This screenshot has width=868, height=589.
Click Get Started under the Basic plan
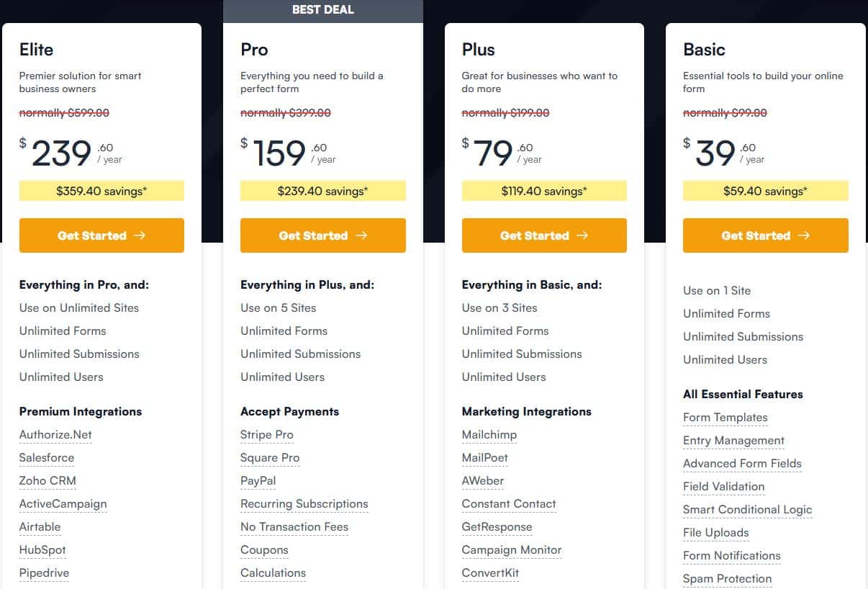[765, 235]
